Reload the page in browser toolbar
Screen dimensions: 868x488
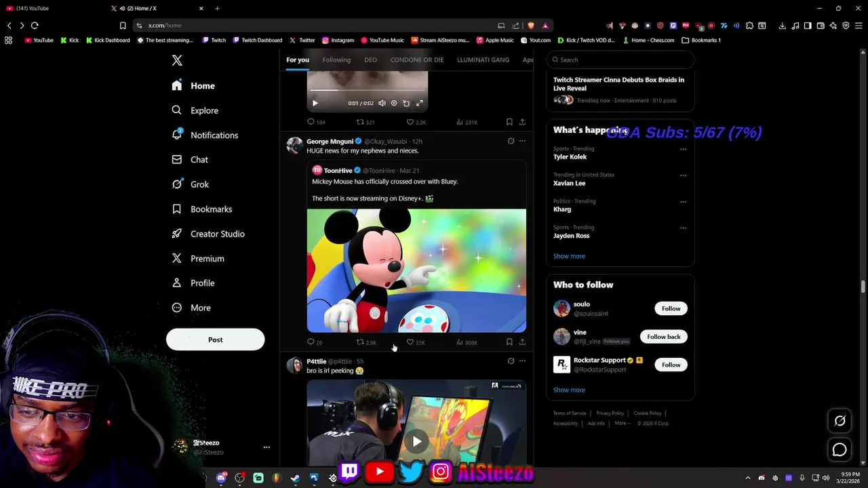tap(35, 25)
